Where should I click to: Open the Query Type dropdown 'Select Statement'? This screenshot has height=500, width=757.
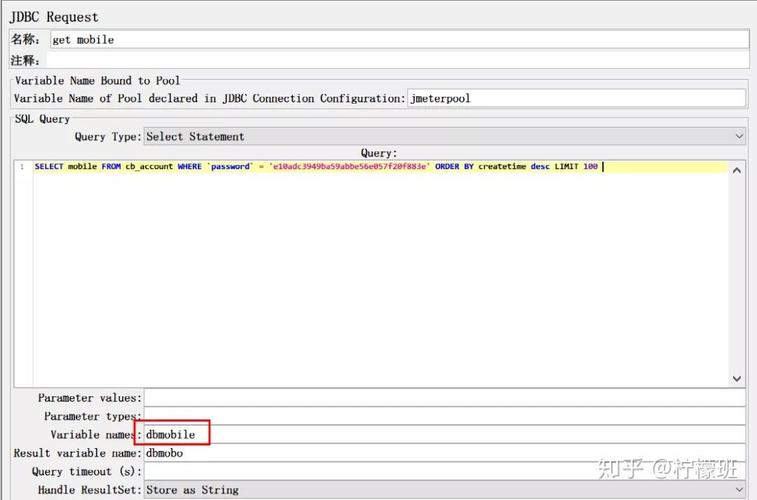[445, 137]
